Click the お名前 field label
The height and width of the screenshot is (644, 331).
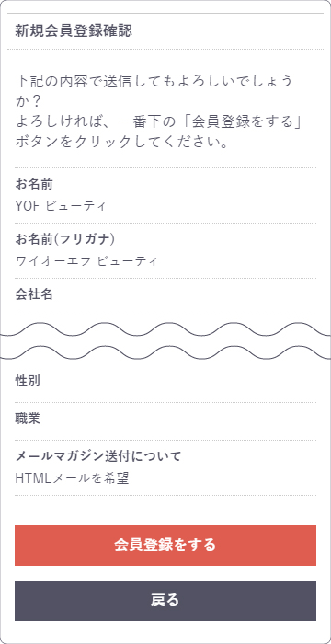pos(34,184)
